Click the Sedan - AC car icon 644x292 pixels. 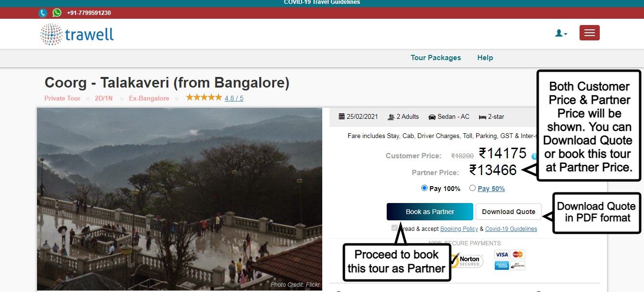(432, 116)
